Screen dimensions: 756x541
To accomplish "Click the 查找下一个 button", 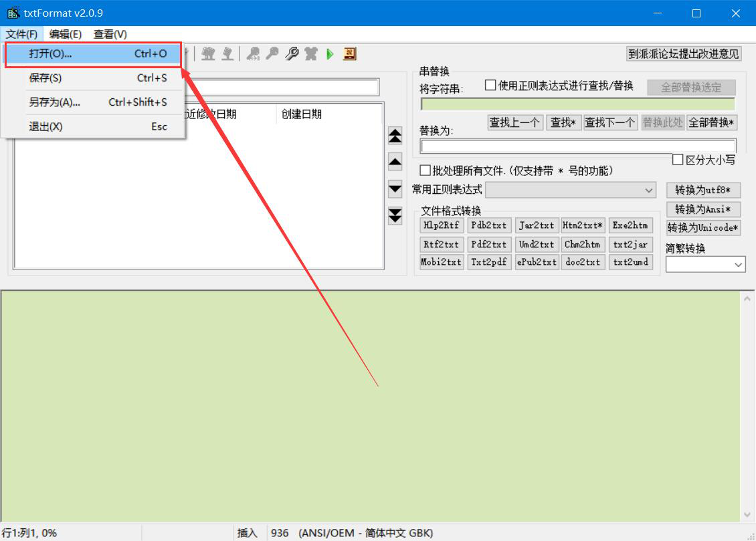I will point(610,122).
